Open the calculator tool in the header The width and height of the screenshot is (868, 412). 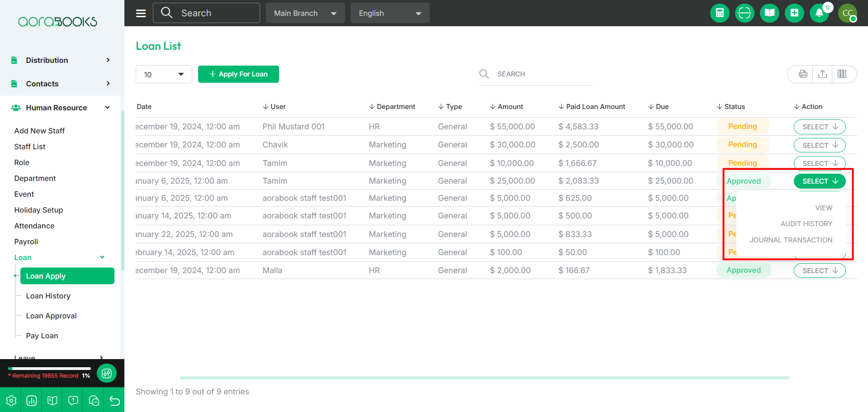point(720,13)
